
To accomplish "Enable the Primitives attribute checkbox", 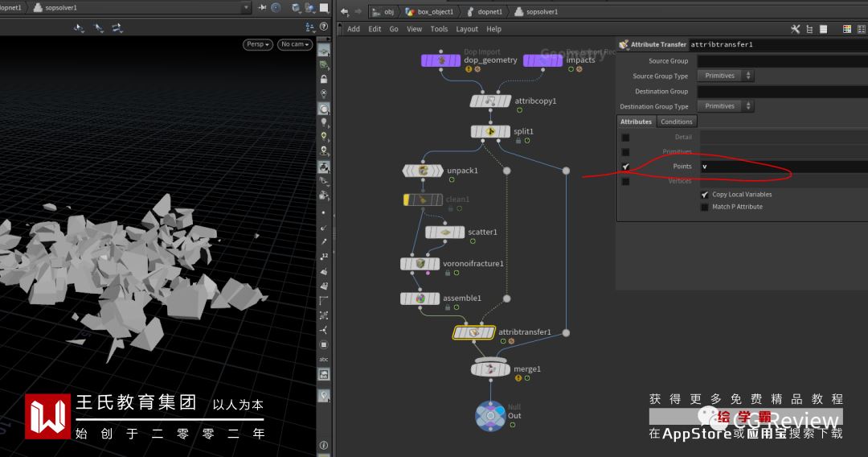I will (625, 152).
